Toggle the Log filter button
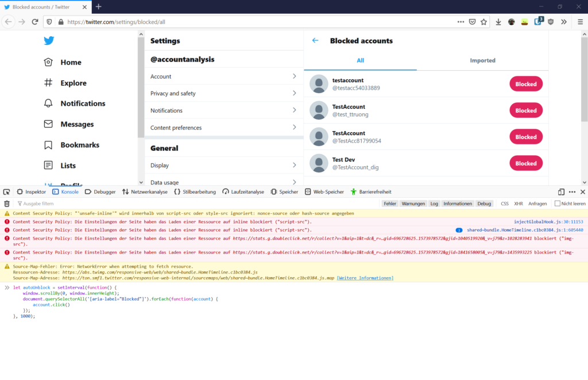The width and height of the screenshot is (588, 380). [434, 204]
